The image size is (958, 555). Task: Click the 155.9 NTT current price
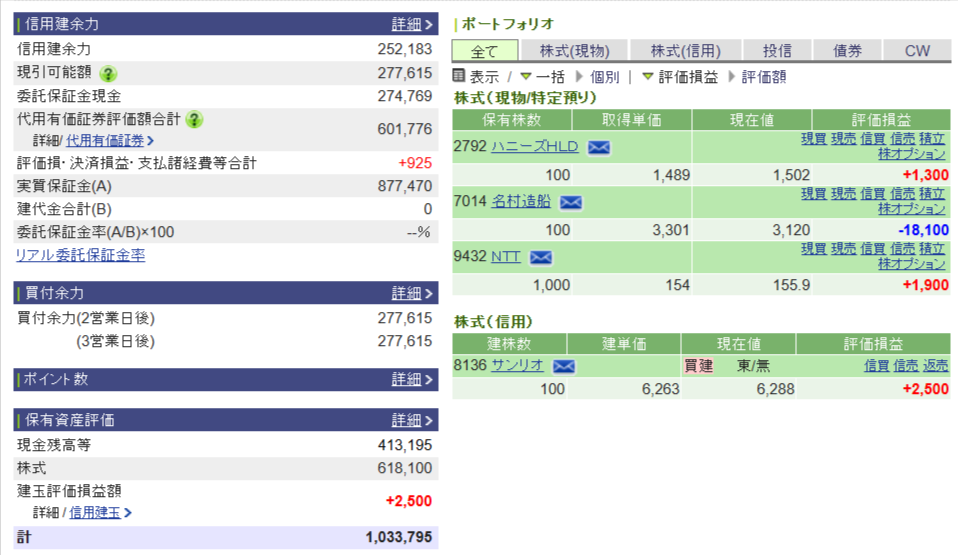coord(791,285)
